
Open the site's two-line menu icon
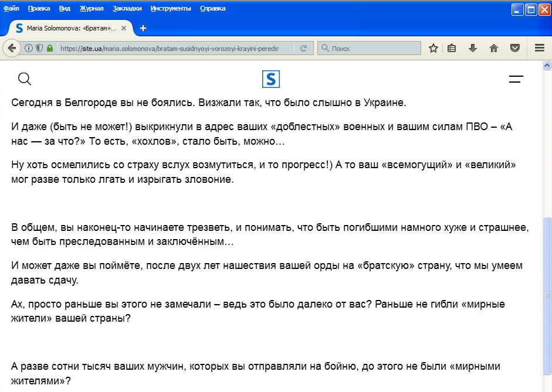pyautogui.click(x=516, y=79)
